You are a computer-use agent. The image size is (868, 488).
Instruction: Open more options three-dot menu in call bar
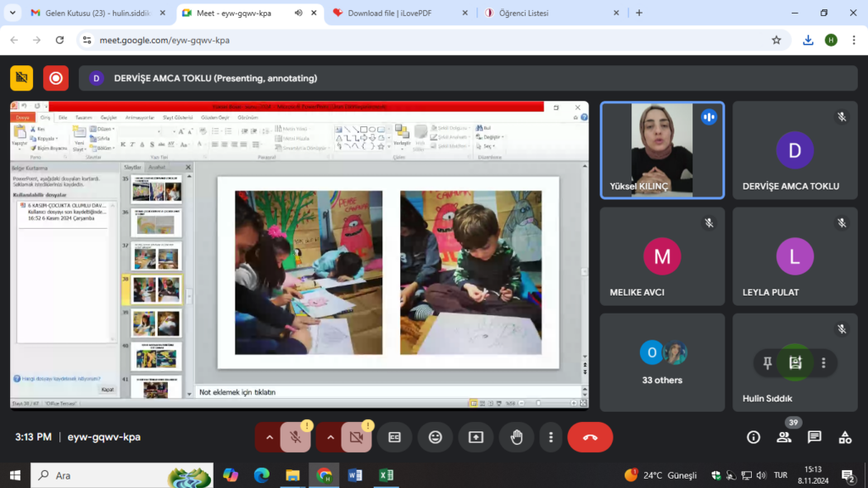551,437
